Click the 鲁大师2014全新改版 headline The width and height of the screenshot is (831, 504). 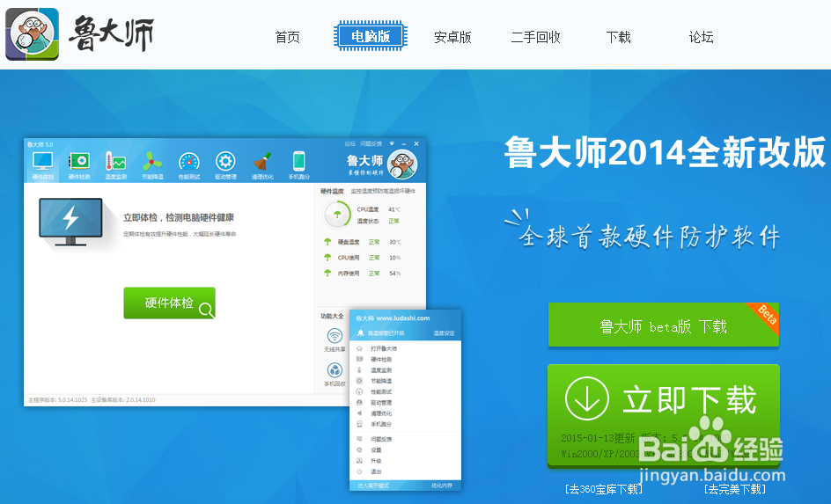click(666, 152)
